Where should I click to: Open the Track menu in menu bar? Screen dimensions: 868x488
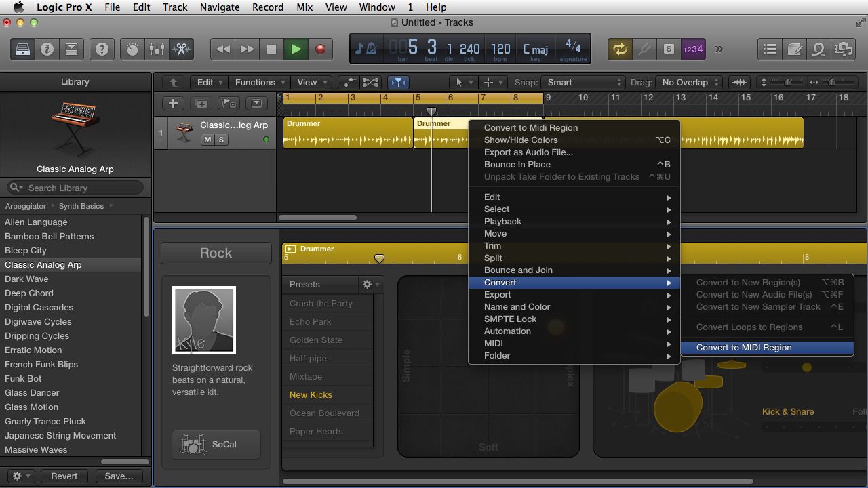click(x=175, y=7)
